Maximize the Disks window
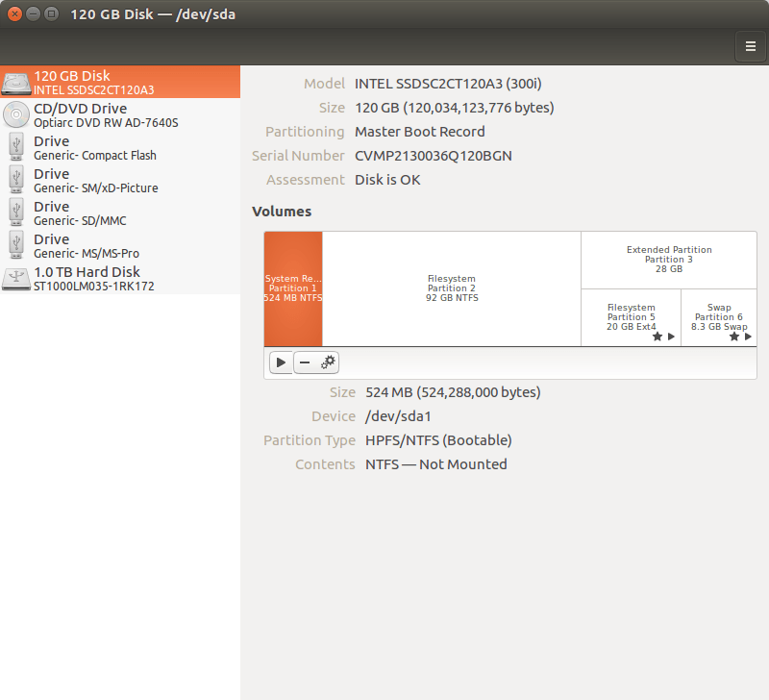 pos(51,14)
